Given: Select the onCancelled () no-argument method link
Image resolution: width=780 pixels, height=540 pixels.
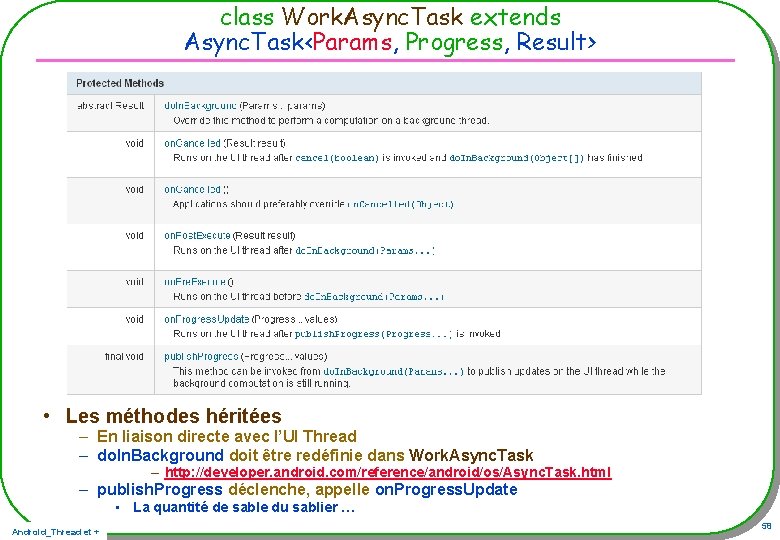Looking at the screenshot, I should click(x=193, y=190).
